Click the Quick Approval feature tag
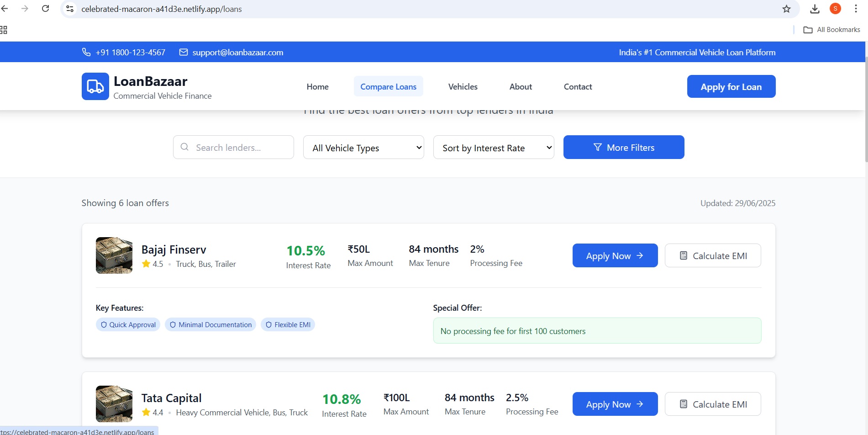This screenshot has width=868, height=435. 128,324
